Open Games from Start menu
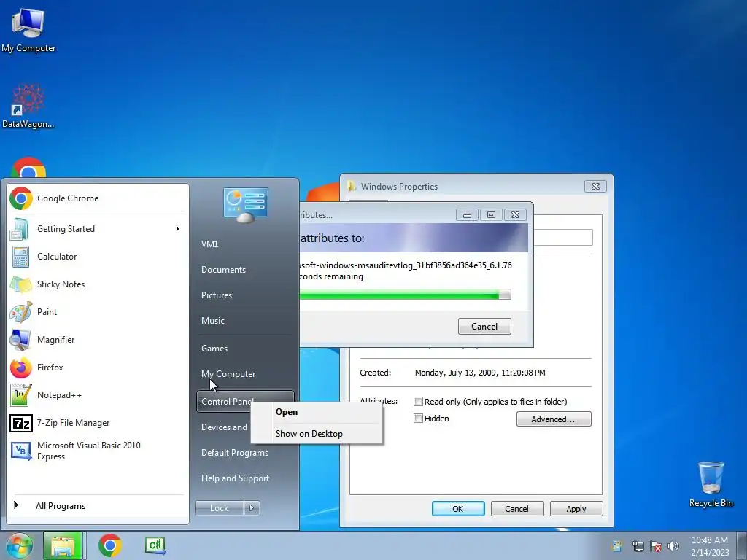Screen dimensions: 747x560 click(x=245, y=348)
